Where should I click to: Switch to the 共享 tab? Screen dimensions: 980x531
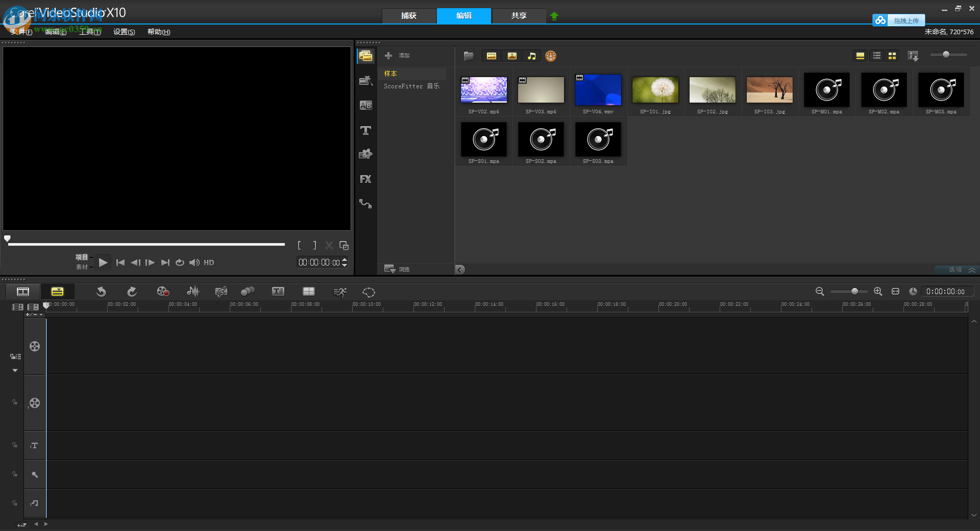click(x=519, y=16)
